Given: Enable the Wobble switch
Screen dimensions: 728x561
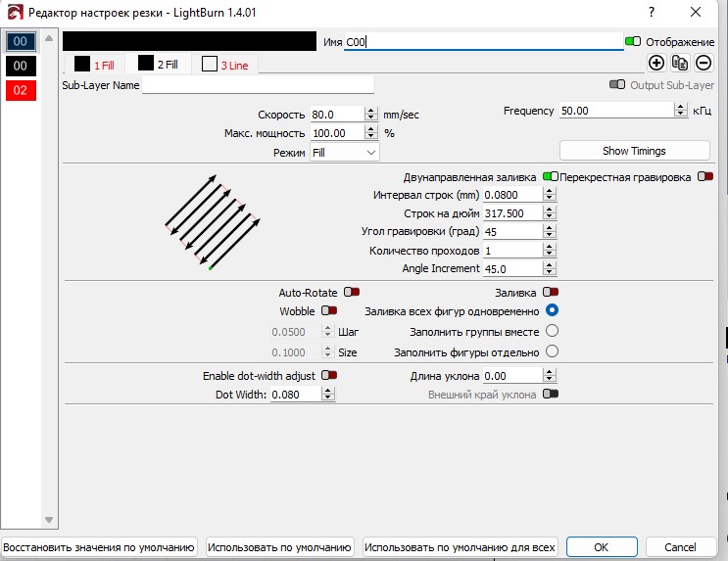Looking at the screenshot, I should coord(329,310).
